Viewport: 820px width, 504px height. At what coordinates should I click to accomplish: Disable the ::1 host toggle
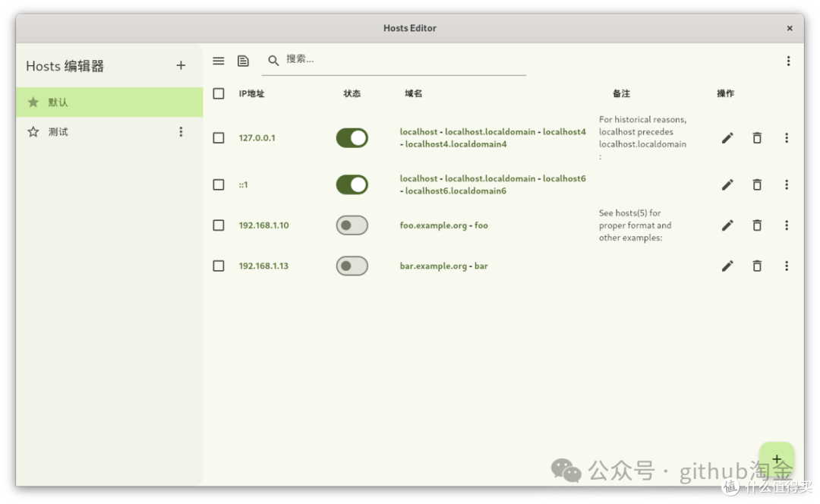(352, 184)
